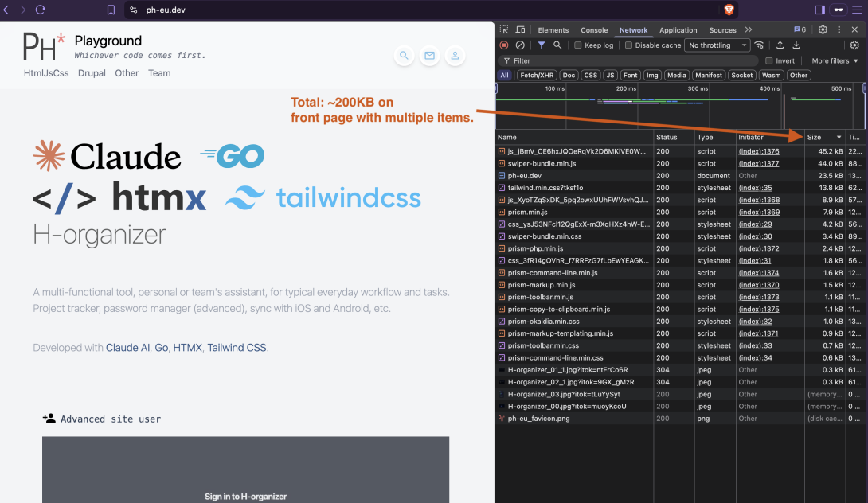Open DevTools three-dot customize menu

coord(839,30)
